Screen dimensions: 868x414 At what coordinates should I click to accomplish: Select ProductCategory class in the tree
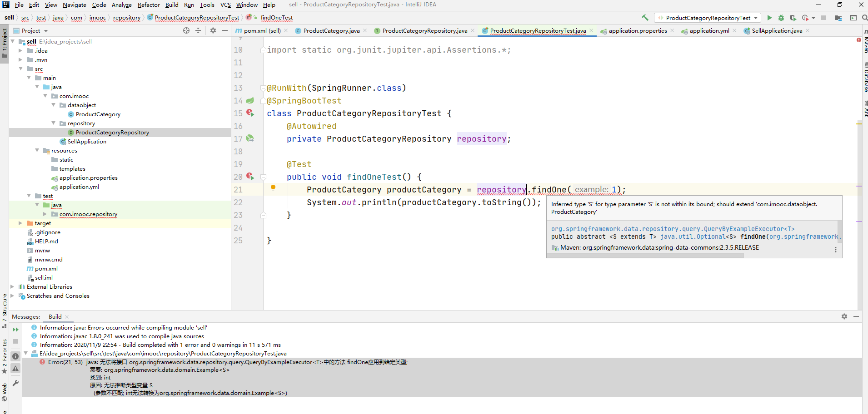(98, 114)
